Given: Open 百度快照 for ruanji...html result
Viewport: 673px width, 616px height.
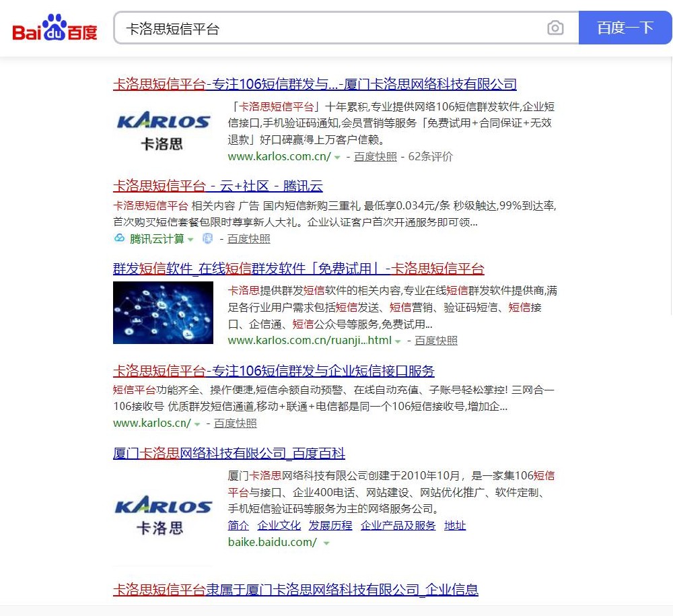Looking at the screenshot, I should 435,341.
